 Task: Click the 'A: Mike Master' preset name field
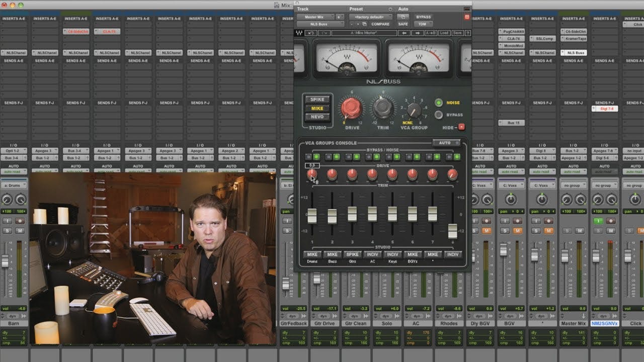tap(364, 33)
